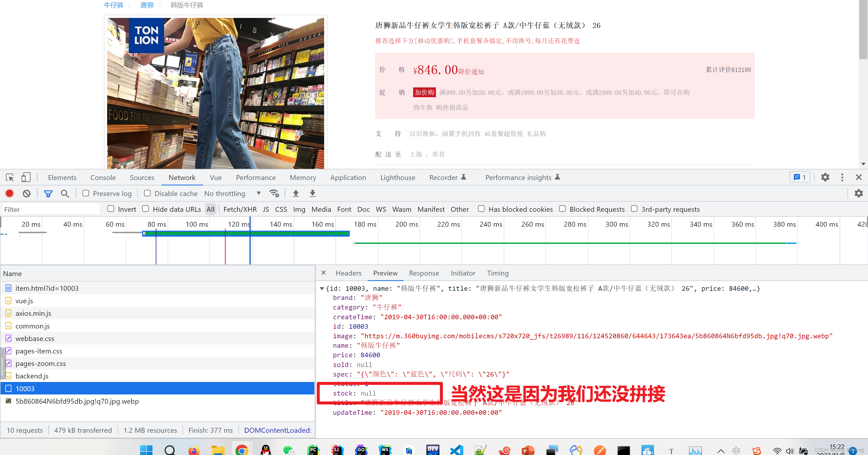The image size is (868, 455).
Task: Filter requests by Fetch/XHR
Action: pyautogui.click(x=240, y=209)
